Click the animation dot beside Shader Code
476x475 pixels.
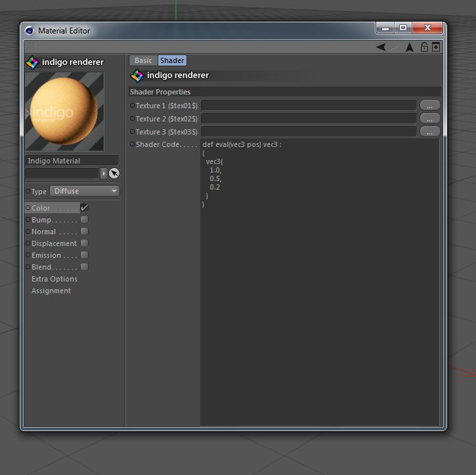(x=133, y=144)
